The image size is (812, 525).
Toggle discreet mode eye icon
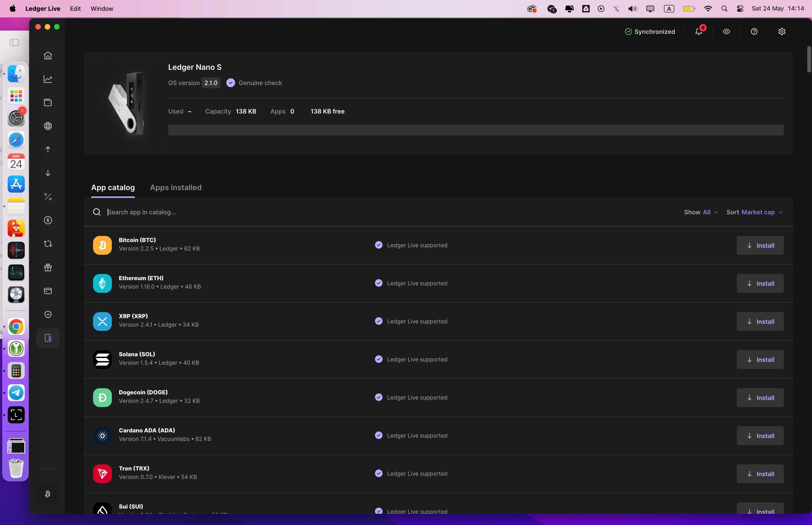(726, 31)
